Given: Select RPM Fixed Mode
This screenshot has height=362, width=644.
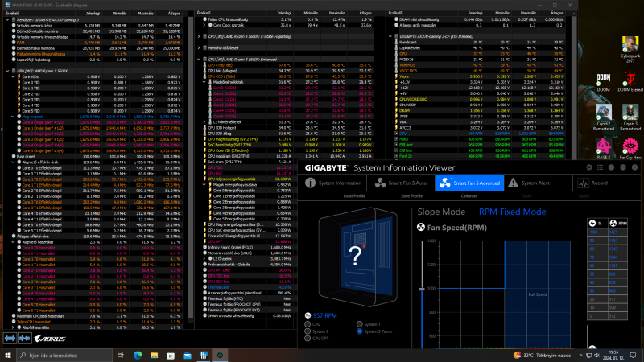Looking at the screenshot, I should 512,212.
